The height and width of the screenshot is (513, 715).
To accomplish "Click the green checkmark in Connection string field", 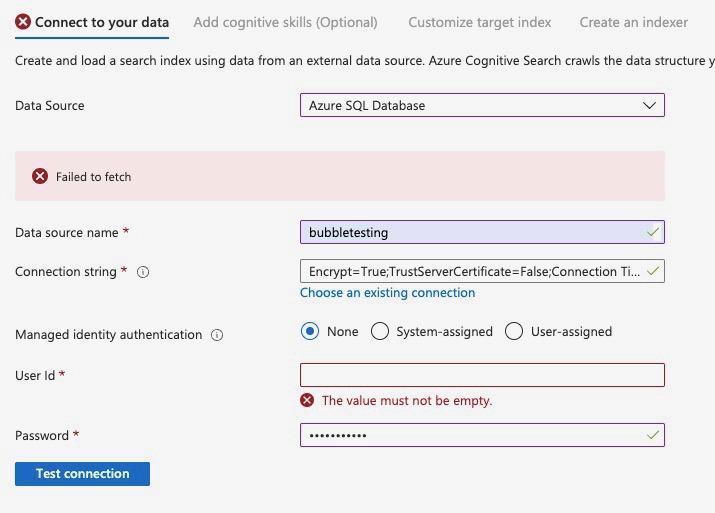I will (x=653, y=271).
